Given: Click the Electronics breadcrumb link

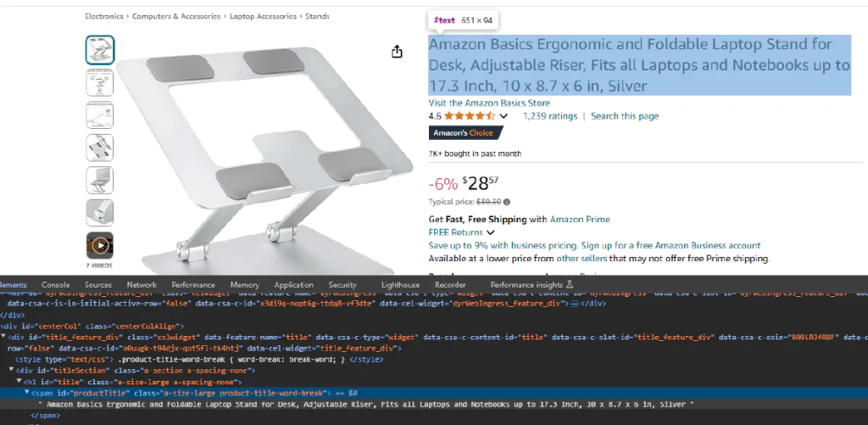Looking at the screenshot, I should [x=104, y=17].
